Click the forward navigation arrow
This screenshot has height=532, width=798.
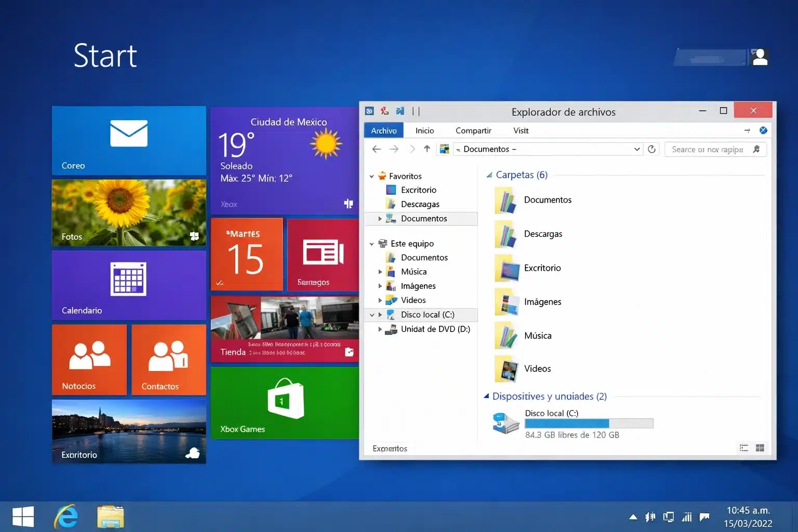tap(394, 149)
